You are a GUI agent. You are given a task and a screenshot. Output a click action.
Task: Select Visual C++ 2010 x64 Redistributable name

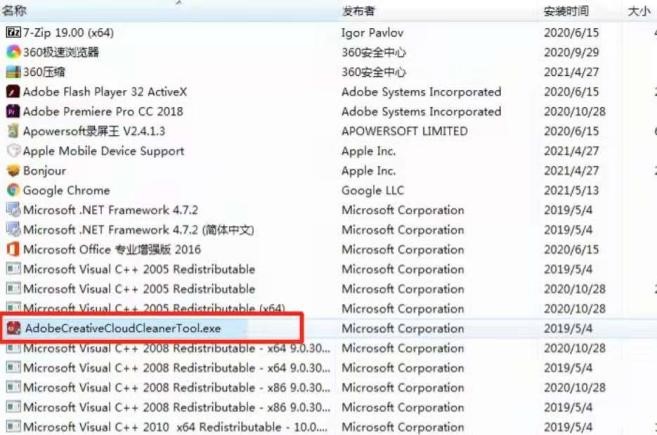[x=175, y=427]
